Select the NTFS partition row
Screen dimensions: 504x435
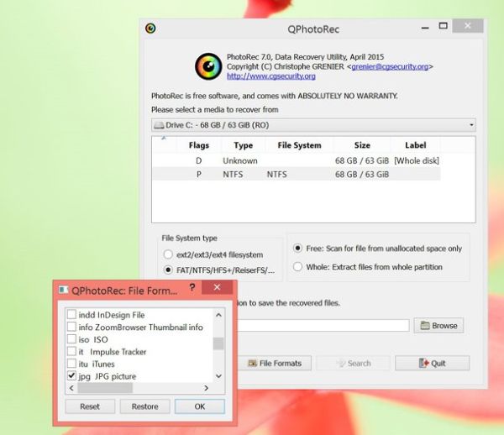[x=296, y=175]
